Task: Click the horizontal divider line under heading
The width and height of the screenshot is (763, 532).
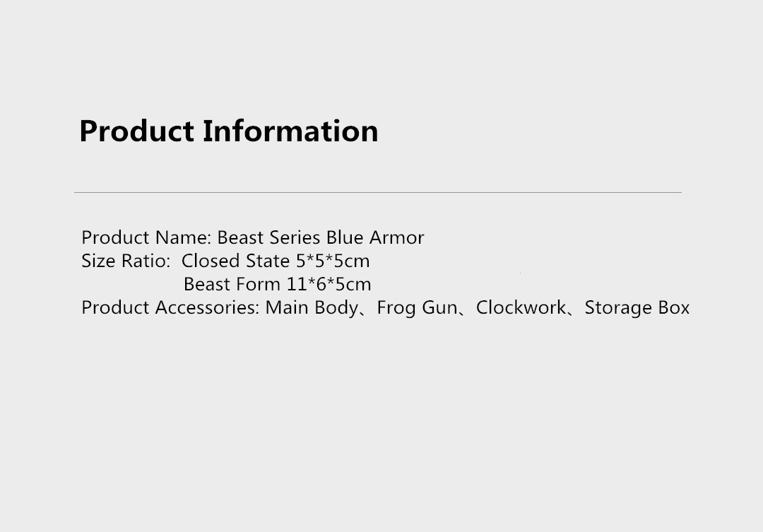Action: click(378, 192)
